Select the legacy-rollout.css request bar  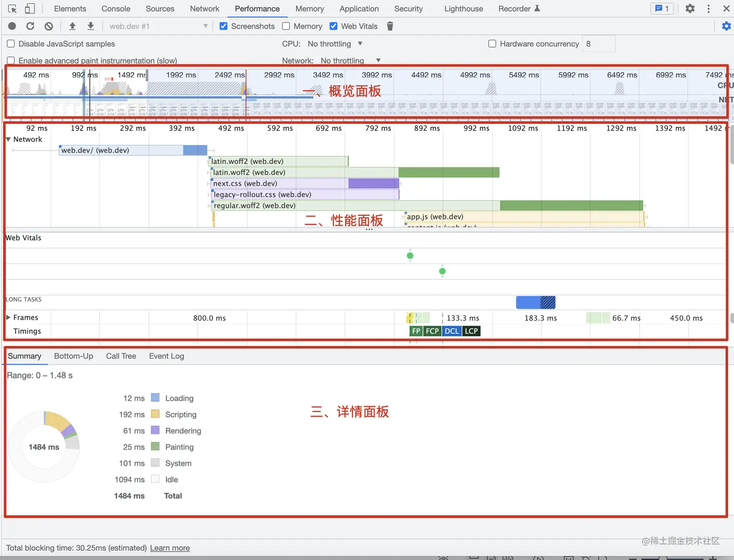pyautogui.click(x=305, y=195)
